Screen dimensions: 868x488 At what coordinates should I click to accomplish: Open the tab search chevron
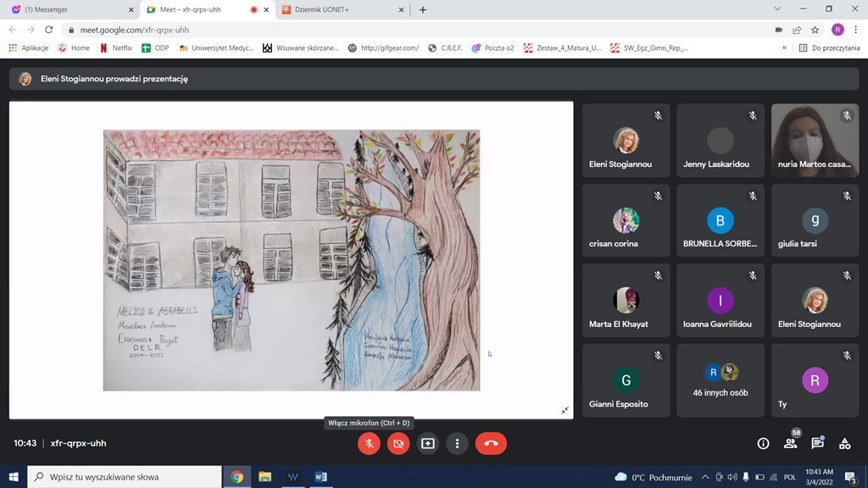pyautogui.click(x=777, y=8)
